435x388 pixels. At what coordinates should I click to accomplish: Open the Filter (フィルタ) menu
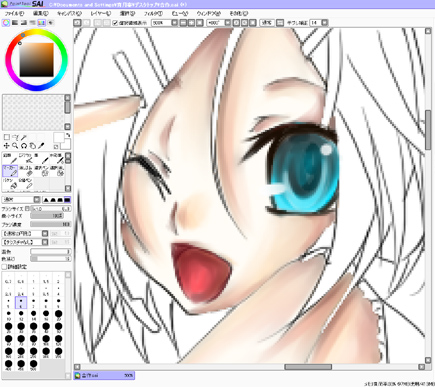coord(153,14)
